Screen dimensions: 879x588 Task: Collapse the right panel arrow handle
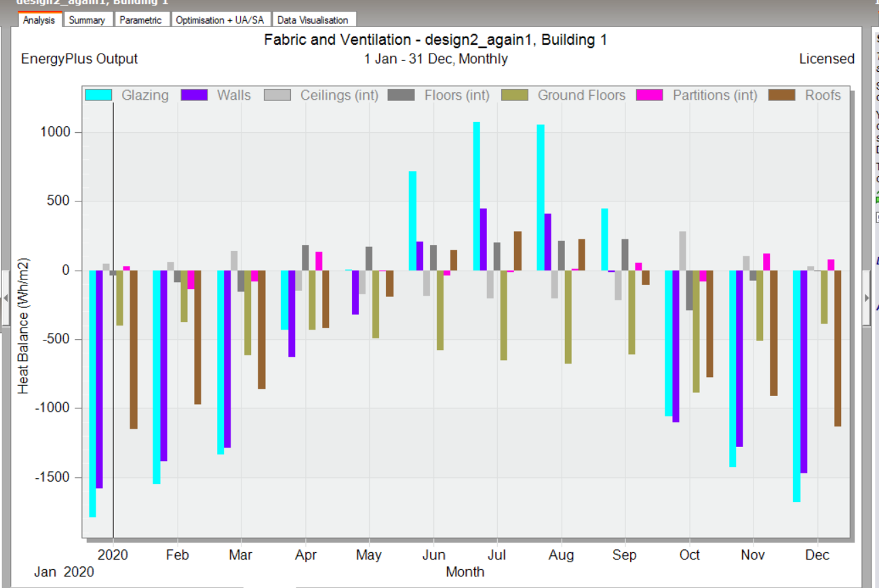pos(866,298)
